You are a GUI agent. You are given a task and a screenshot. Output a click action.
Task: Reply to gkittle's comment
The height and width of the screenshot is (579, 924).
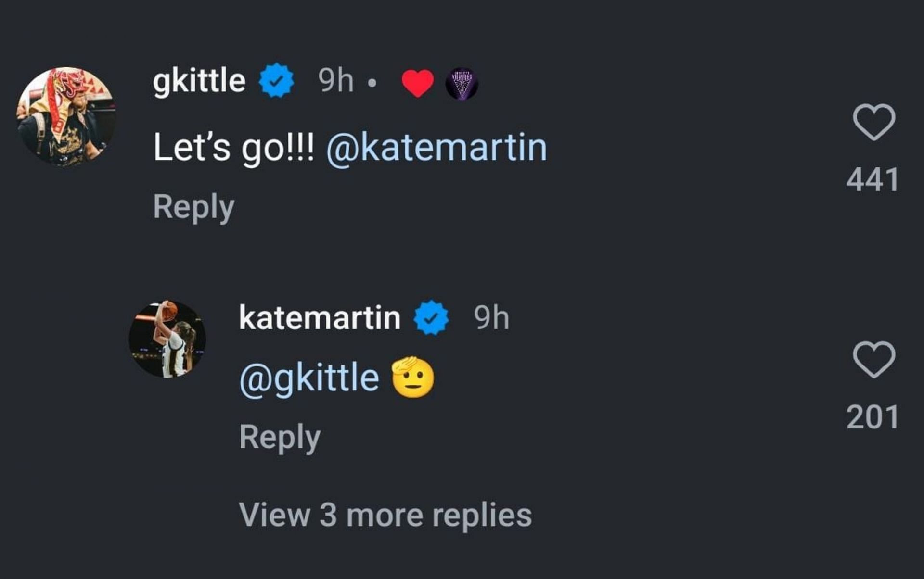pos(193,207)
